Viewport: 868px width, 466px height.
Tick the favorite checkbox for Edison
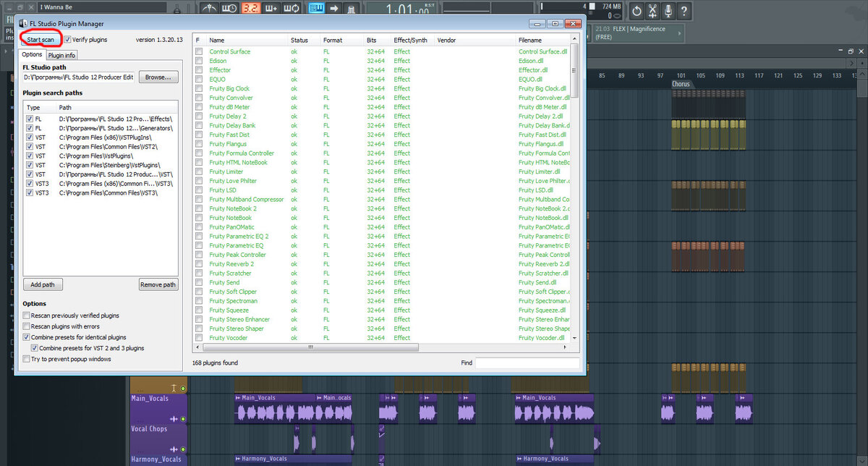[x=199, y=61]
